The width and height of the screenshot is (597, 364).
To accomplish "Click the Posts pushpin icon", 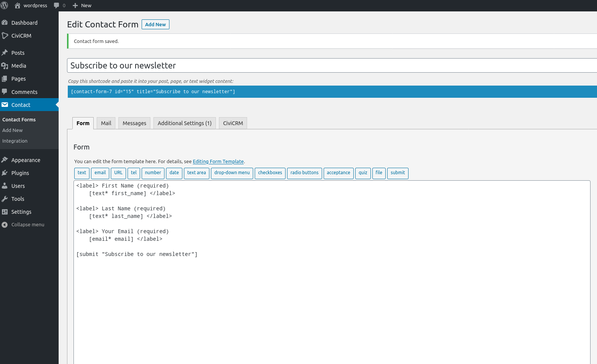I will coord(5,53).
